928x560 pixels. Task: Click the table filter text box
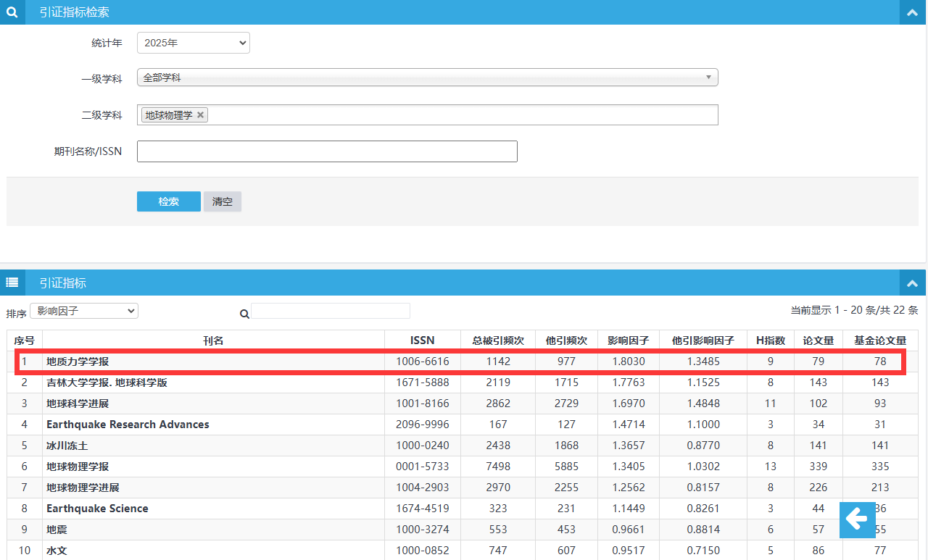(x=331, y=311)
